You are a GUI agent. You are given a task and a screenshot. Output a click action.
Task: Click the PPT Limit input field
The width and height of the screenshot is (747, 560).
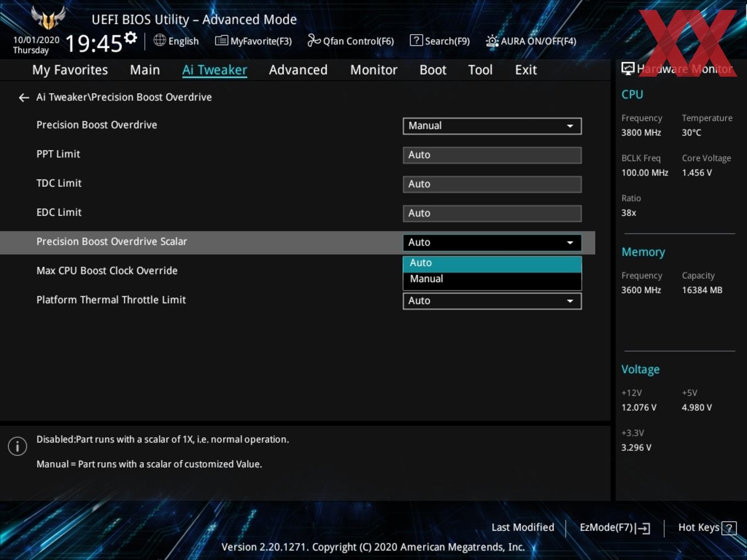pos(492,155)
